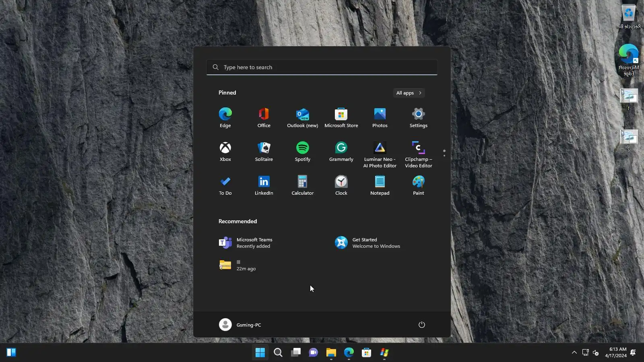Open the notification center icon
The width and height of the screenshot is (644, 362).
pos(633,352)
